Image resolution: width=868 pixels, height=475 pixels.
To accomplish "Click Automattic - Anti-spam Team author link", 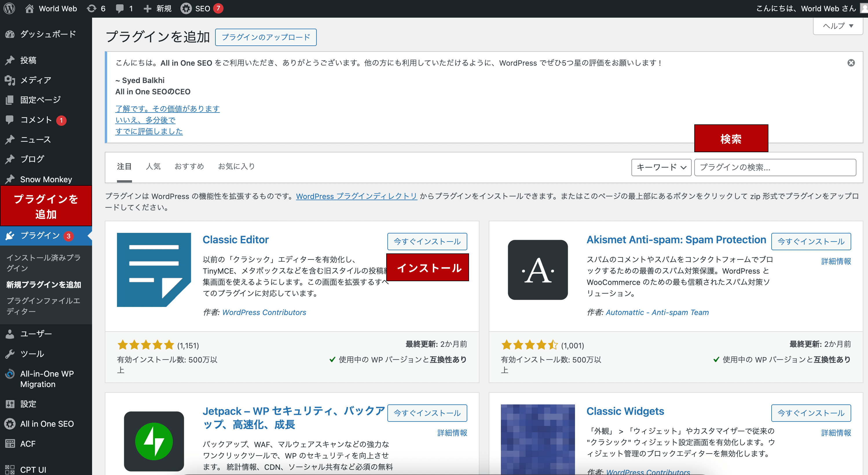I will pos(657,312).
